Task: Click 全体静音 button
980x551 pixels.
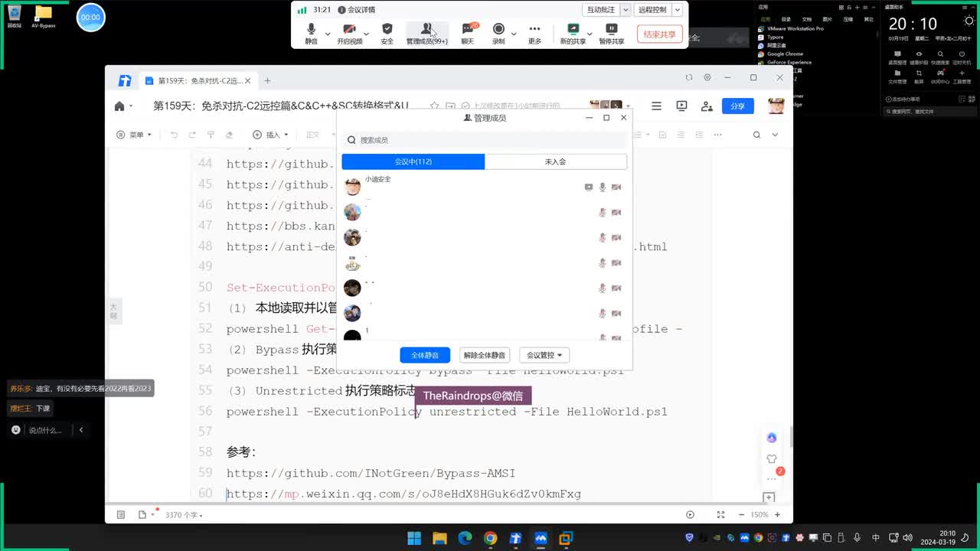Action: [425, 355]
